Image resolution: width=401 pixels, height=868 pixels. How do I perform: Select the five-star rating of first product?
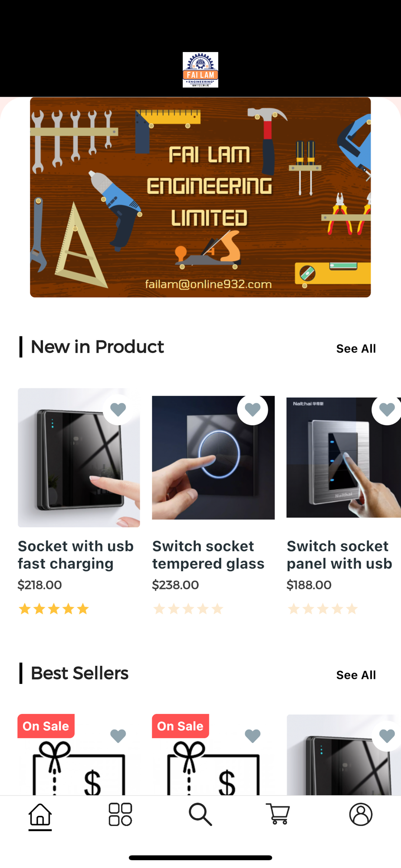click(54, 609)
